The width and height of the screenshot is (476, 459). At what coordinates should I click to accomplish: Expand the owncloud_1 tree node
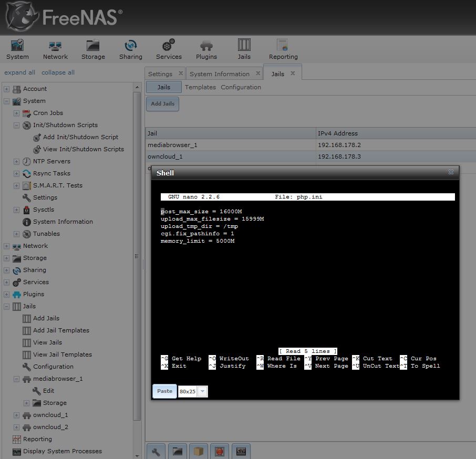pyautogui.click(x=16, y=415)
